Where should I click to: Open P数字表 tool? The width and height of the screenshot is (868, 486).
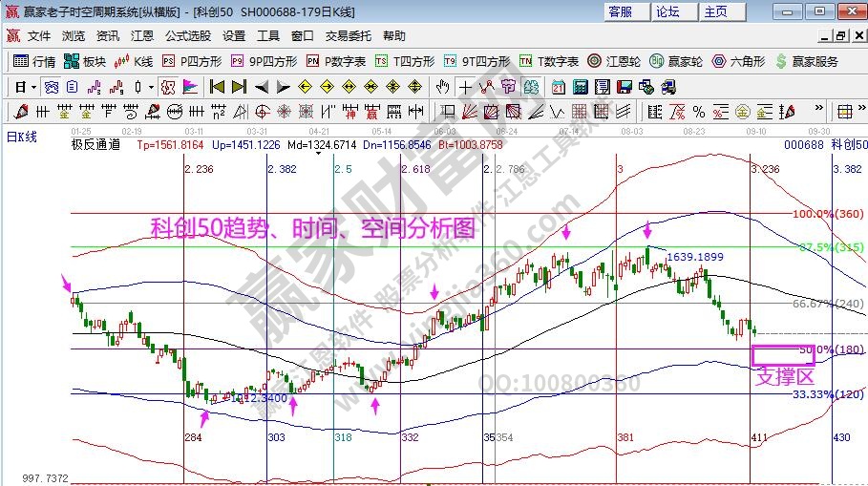pos(336,61)
